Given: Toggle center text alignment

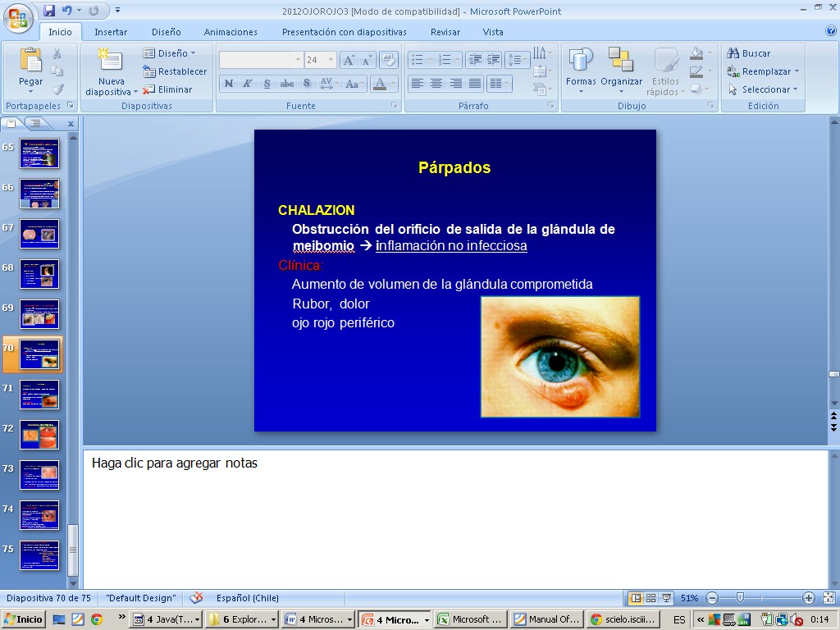Looking at the screenshot, I should 436,84.
